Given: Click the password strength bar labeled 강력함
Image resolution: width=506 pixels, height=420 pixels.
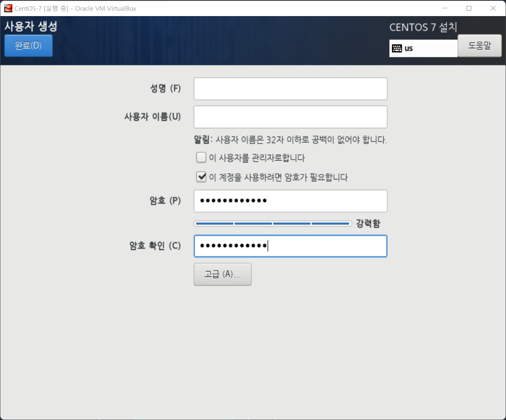Looking at the screenshot, I should tap(273, 224).
